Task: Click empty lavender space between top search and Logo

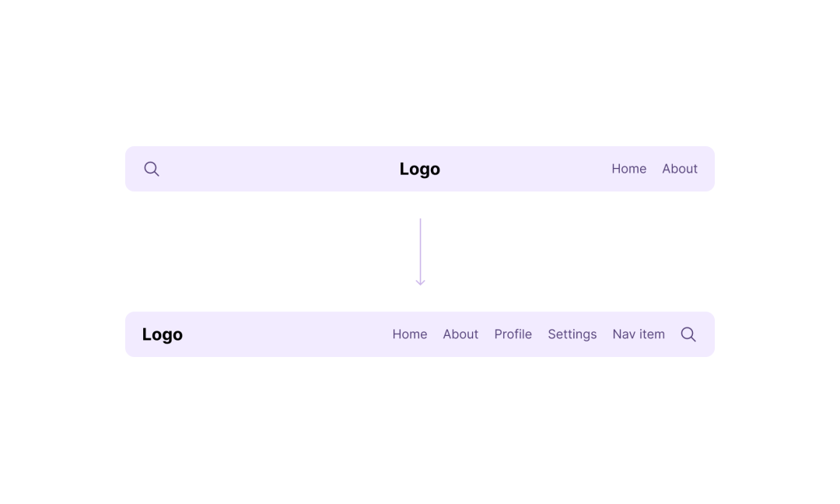Action: click(x=278, y=169)
